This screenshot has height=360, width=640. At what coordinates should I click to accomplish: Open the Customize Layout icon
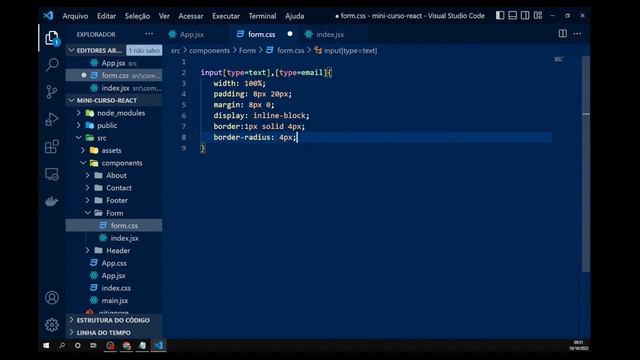tap(538, 16)
